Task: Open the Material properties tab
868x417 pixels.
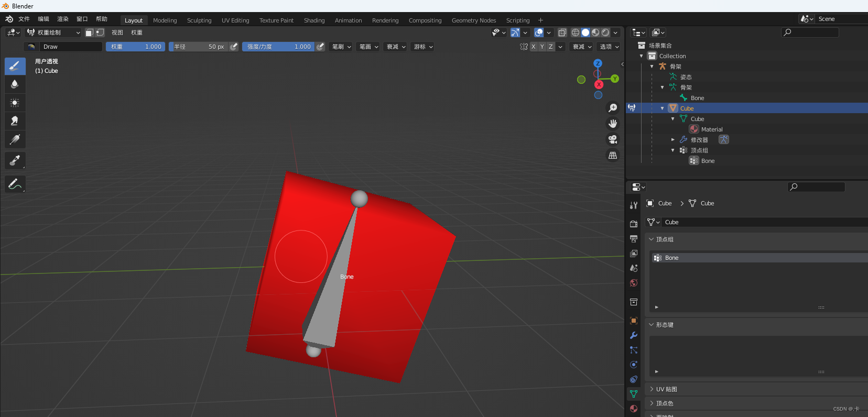Action: [634, 409]
